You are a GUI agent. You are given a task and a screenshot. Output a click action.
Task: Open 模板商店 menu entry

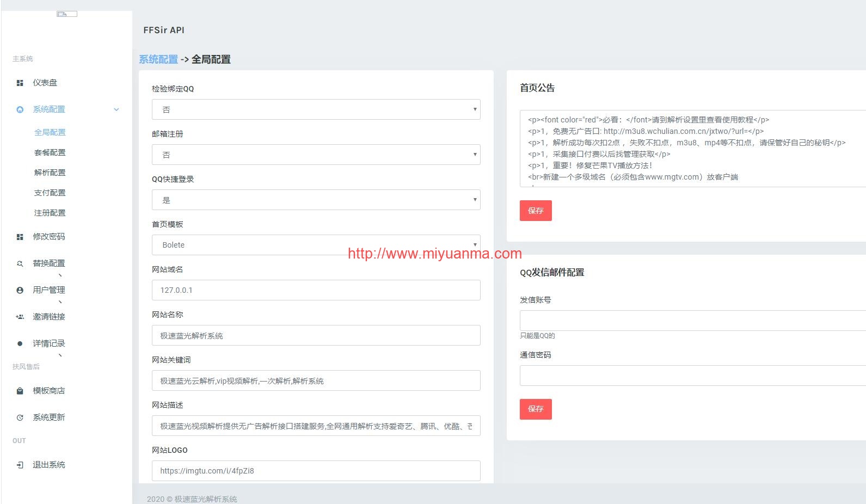tap(48, 391)
